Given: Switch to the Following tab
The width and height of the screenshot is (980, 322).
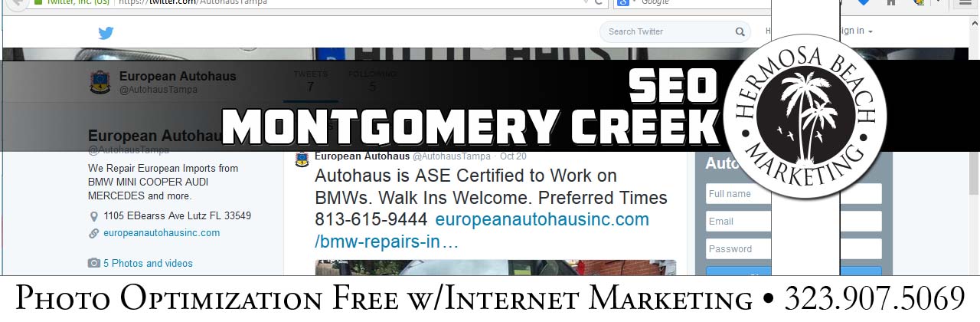Looking at the screenshot, I should pyautogui.click(x=373, y=81).
